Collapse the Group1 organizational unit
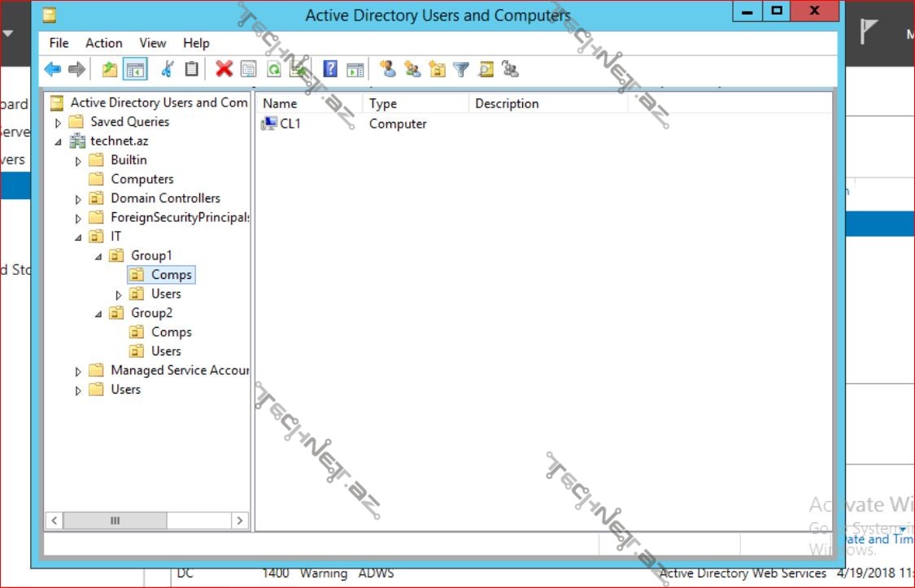 (x=98, y=256)
